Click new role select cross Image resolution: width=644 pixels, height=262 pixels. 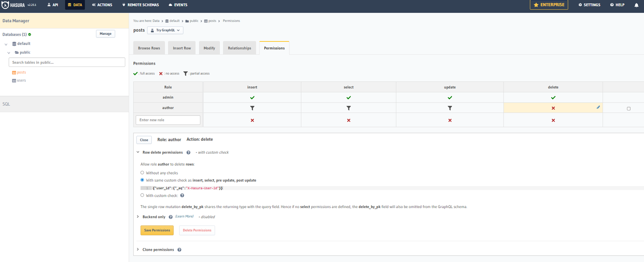349,120
